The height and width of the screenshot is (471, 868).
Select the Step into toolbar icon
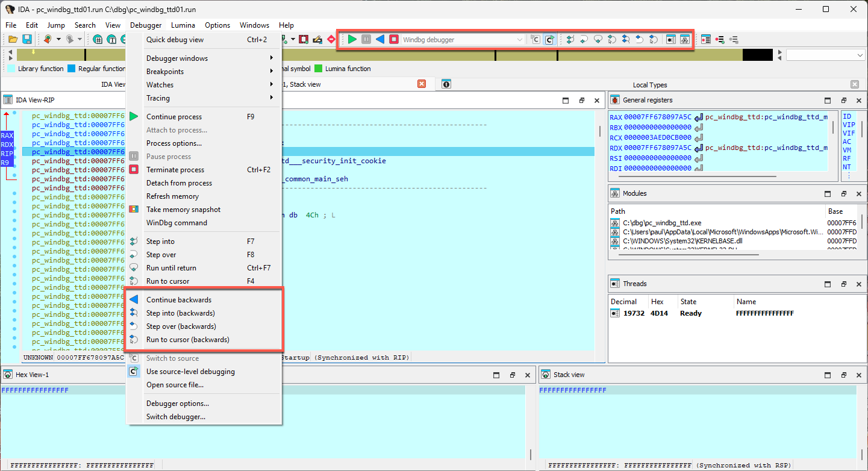click(x=570, y=39)
